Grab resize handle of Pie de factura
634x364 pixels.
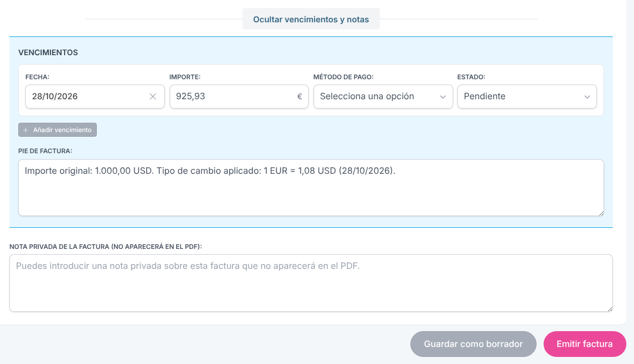click(601, 213)
